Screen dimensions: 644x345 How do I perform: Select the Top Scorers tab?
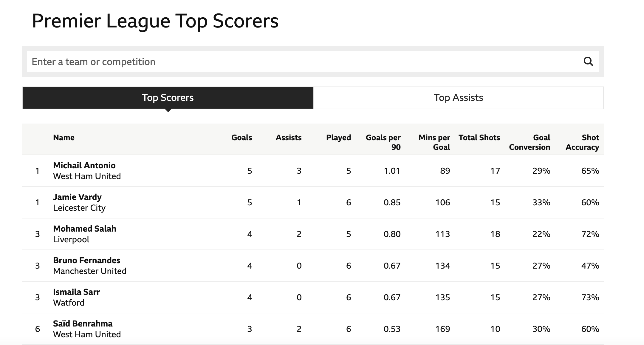(168, 98)
